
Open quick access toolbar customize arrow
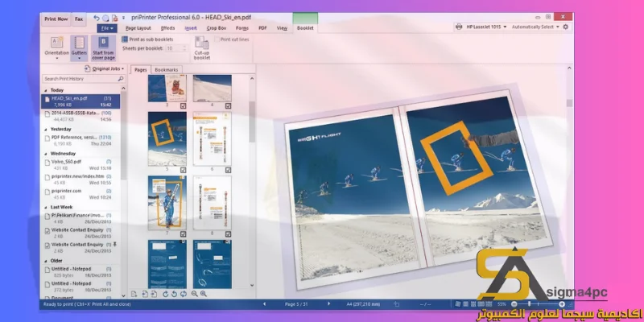pyautogui.click(x=124, y=18)
